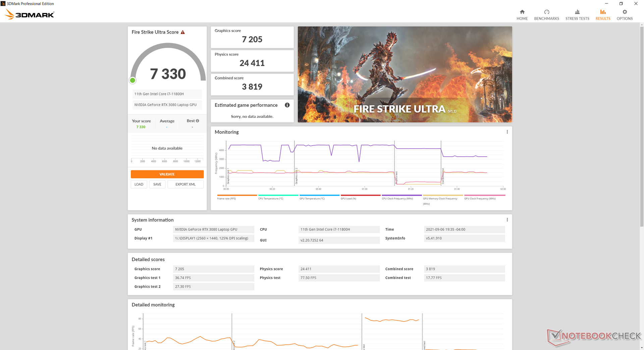Select the overall score 7 330
The height and width of the screenshot is (350, 644).
(168, 74)
